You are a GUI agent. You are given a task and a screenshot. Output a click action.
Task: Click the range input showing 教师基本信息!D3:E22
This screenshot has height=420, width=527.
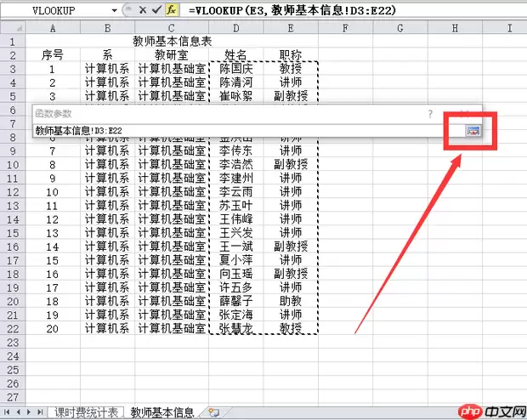click(x=249, y=130)
